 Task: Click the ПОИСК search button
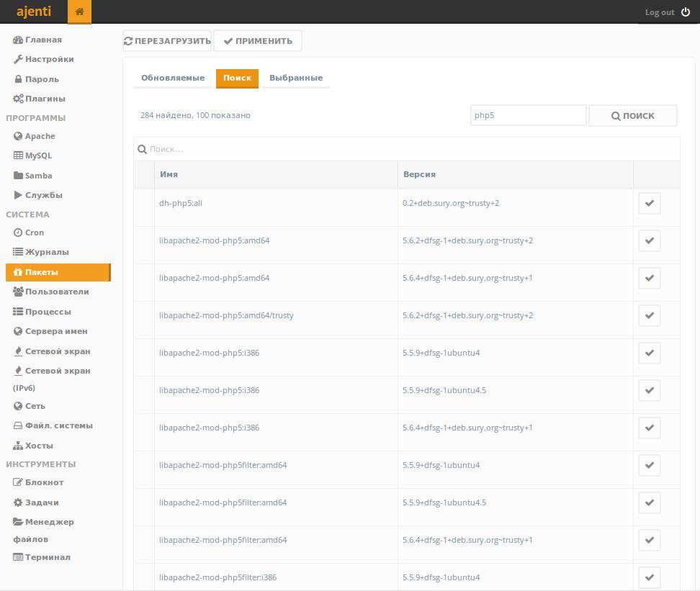coord(632,115)
